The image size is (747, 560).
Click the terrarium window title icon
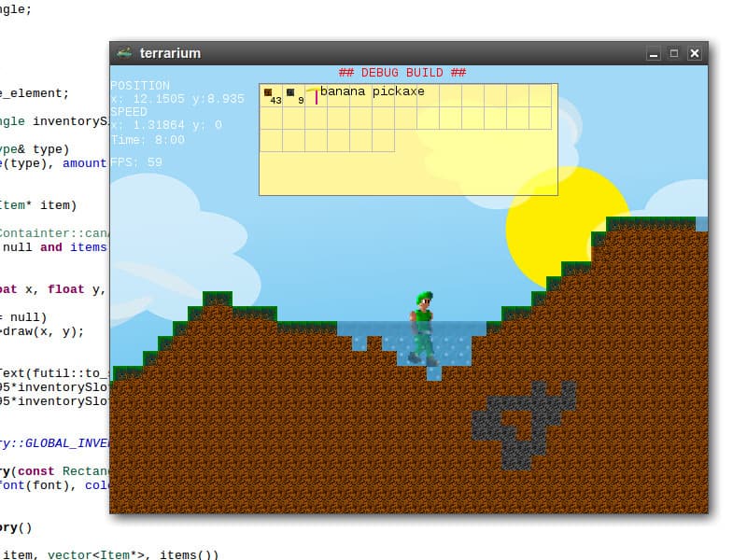pyautogui.click(x=124, y=52)
